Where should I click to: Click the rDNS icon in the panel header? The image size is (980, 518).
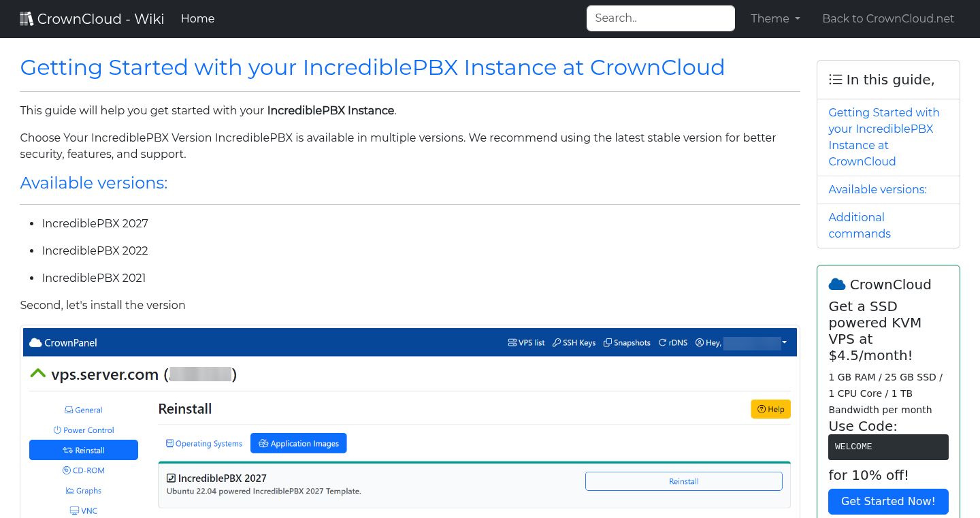(661, 342)
